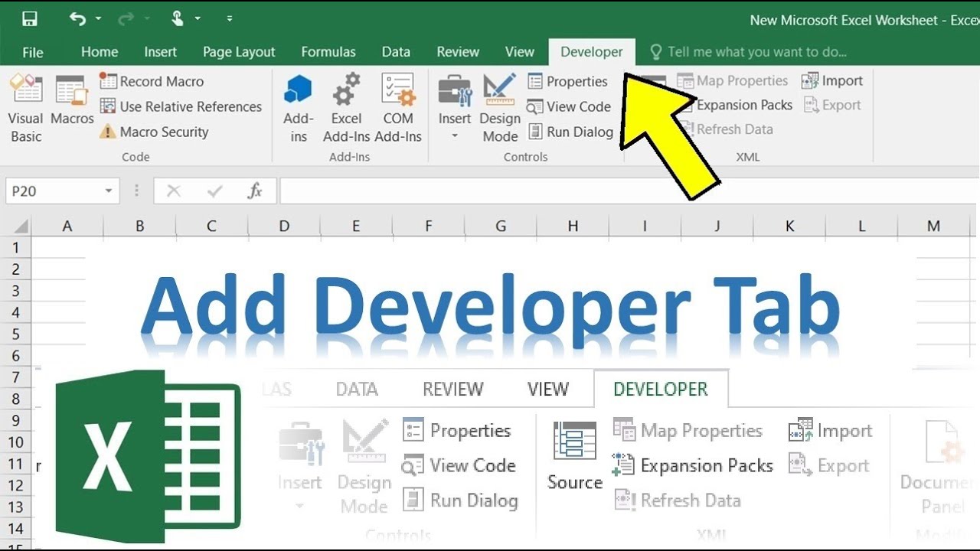Confirm entry with the checkmark icon
Image resolution: width=980 pixels, height=551 pixels.
point(214,191)
